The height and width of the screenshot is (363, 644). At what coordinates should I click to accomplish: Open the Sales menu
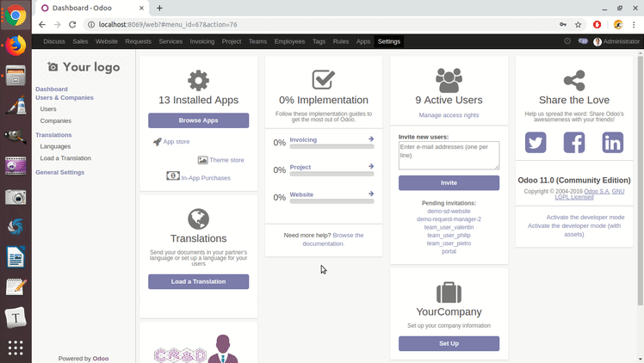[x=80, y=41]
